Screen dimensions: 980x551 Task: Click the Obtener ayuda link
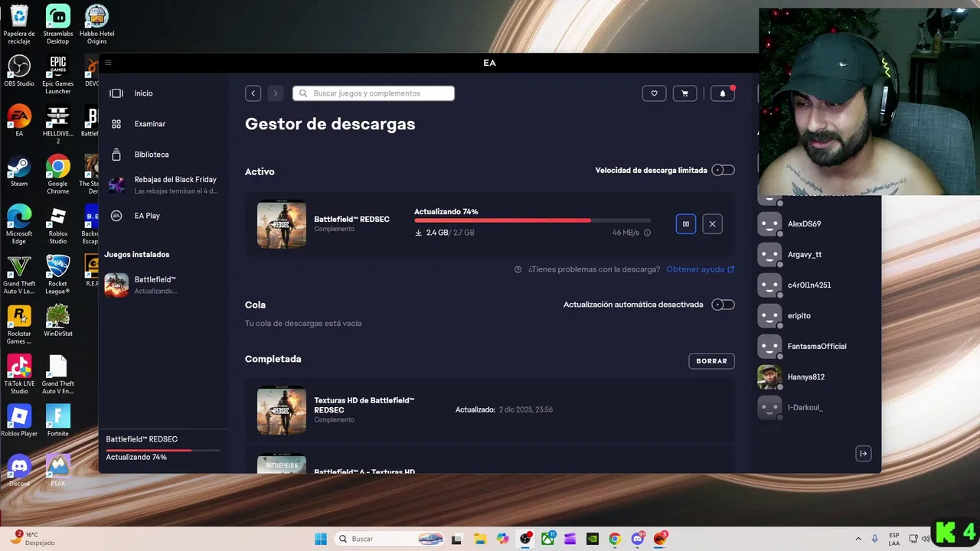click(700, 269)
